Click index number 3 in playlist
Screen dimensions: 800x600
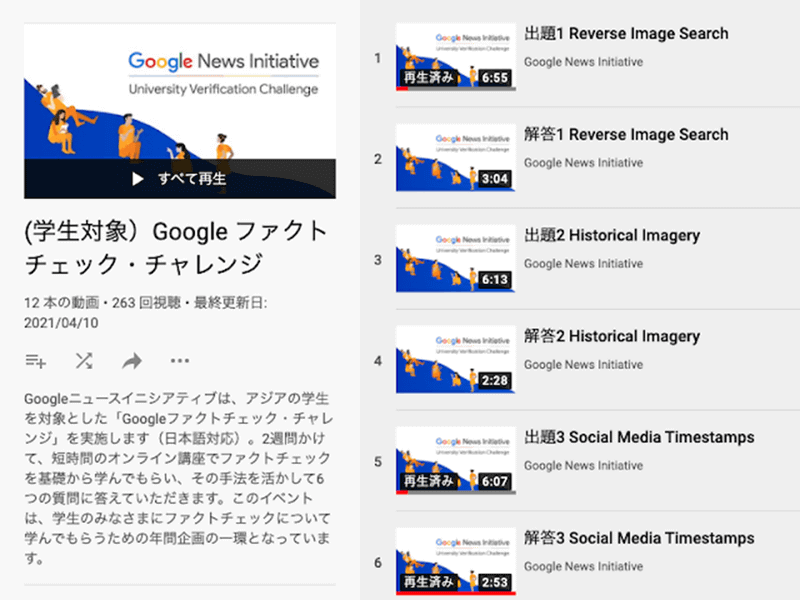[x=378, y=260]
